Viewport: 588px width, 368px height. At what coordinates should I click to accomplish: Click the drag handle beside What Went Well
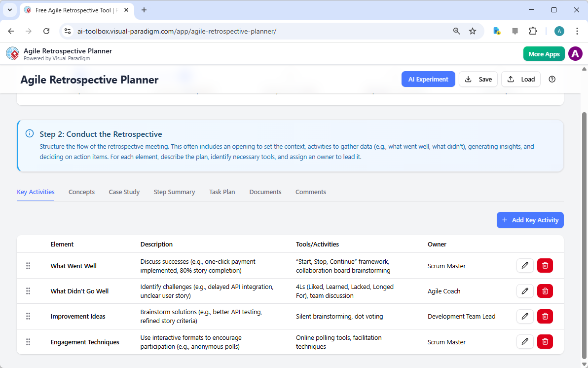[28, 265]
